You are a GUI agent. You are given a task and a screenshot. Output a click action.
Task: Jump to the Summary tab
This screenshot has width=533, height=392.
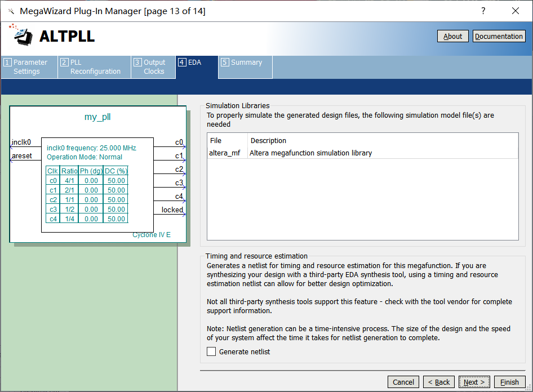(245, 63)
